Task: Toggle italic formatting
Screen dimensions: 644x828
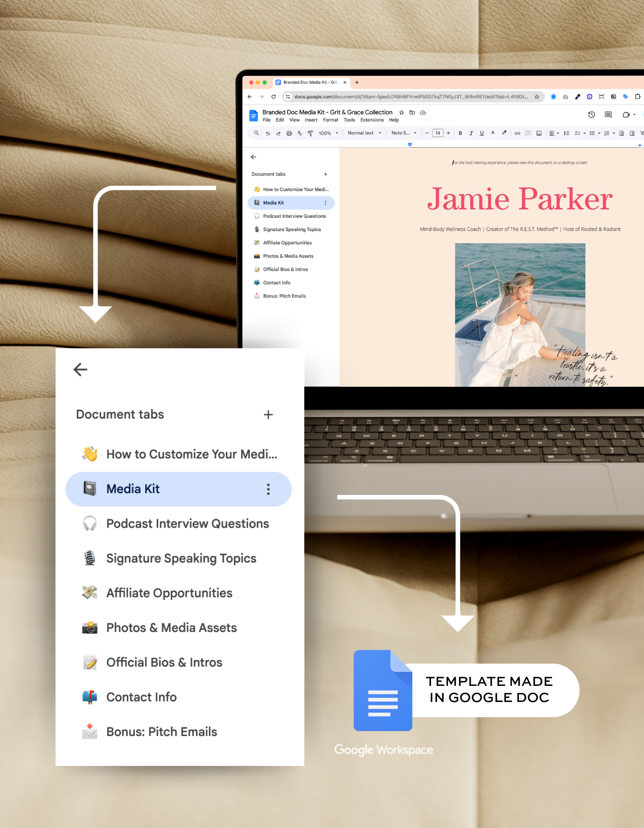Action: click(471, 133)
